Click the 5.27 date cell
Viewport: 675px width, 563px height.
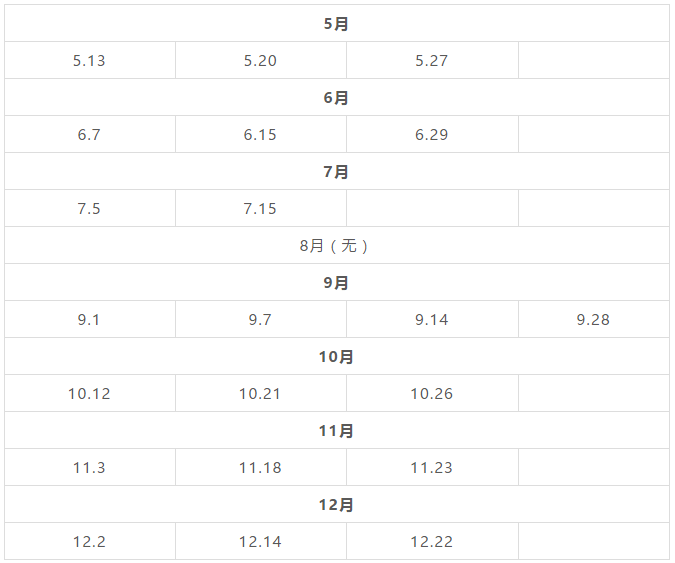point(432,60)
